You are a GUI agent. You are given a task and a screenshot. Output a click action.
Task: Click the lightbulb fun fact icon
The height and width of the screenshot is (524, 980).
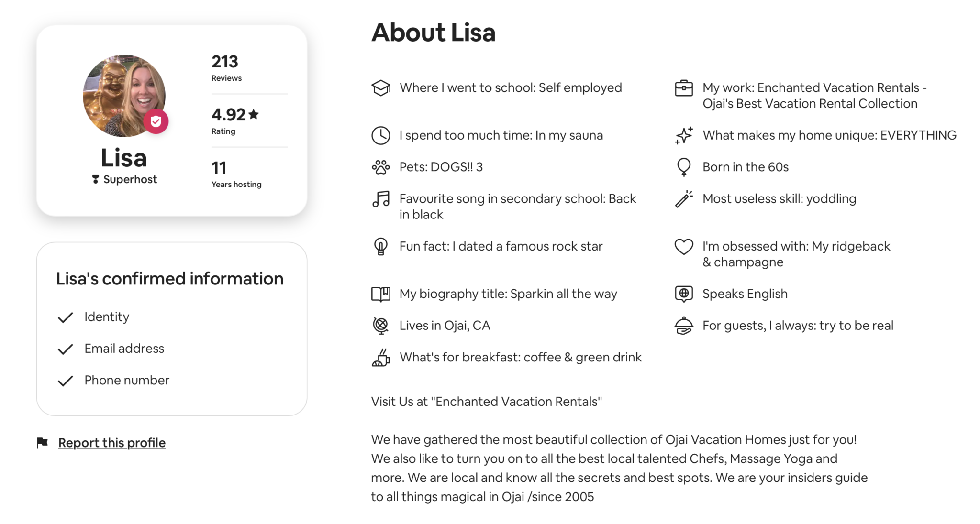pyautogui.click(x=380, y=247)
